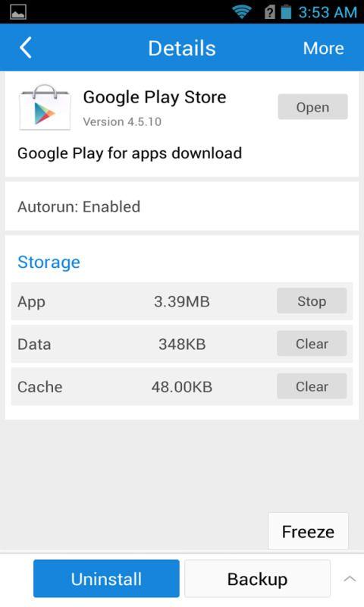Tap the Wi-Fi status icon
The width and height of the screenshot is (364, 607).
click(x=242, y=12)
